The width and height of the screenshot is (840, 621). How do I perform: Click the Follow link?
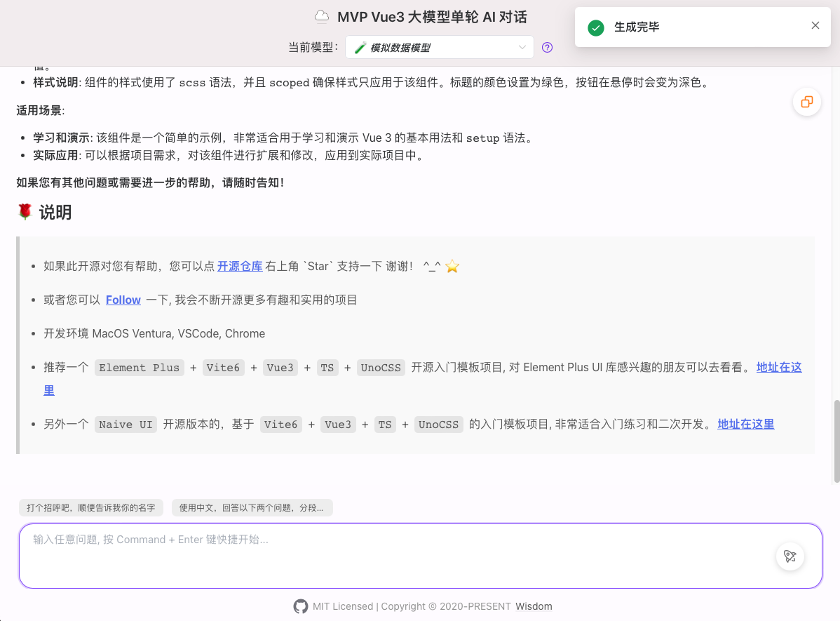point(123,300)
